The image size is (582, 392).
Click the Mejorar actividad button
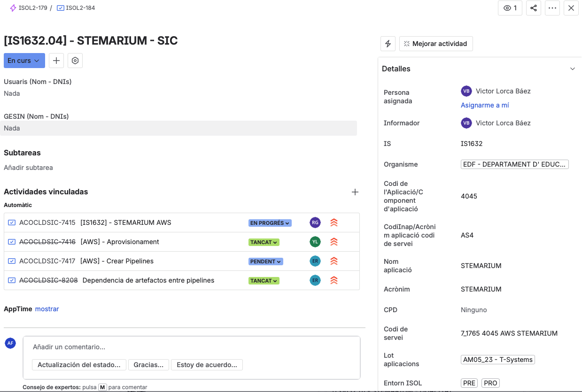click(435, 44)
